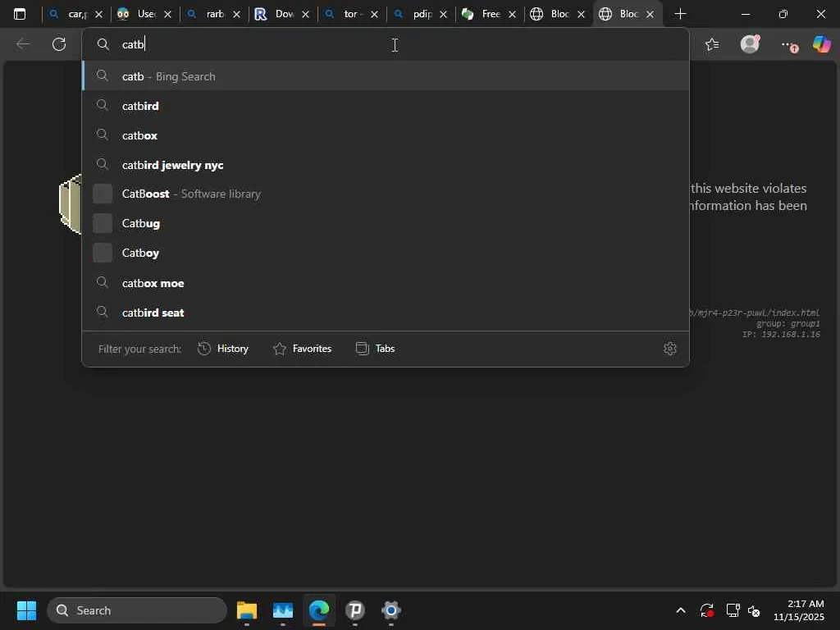Select the 'catbird seat' suggestion
Viewport: 840px width, 630px height.
[386, 313]
